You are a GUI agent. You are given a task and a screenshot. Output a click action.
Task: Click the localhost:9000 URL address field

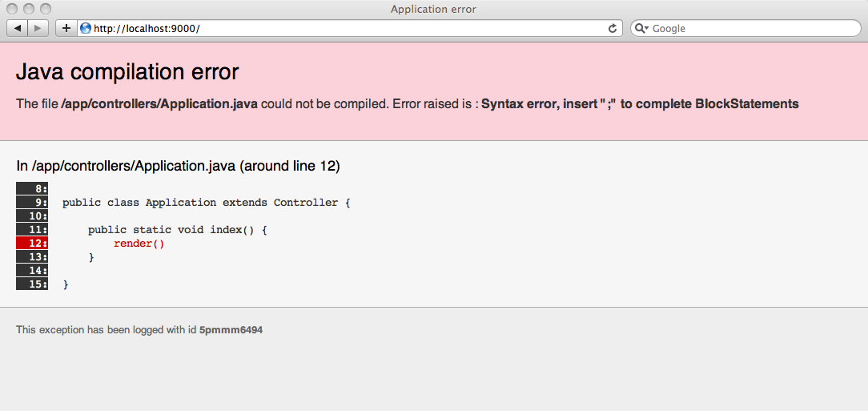tap(344, 28)
